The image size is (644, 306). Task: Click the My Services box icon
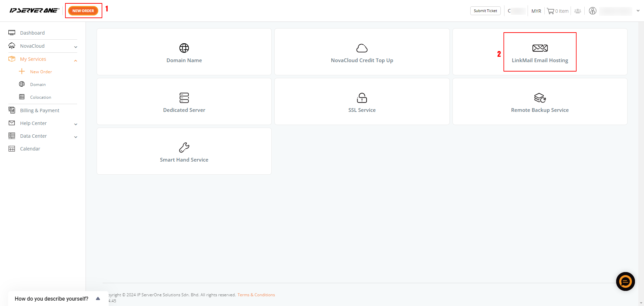point(12,59)
